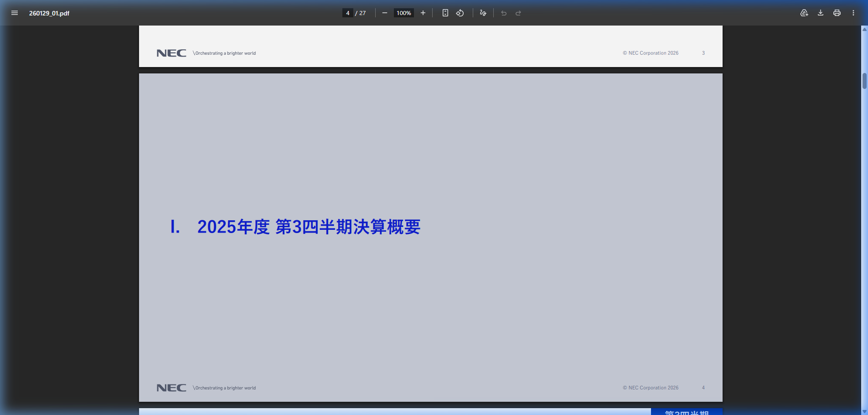Click the zoom out minus button
The height and width of the screenshot is (415, 868).
(x=384, y=13)
